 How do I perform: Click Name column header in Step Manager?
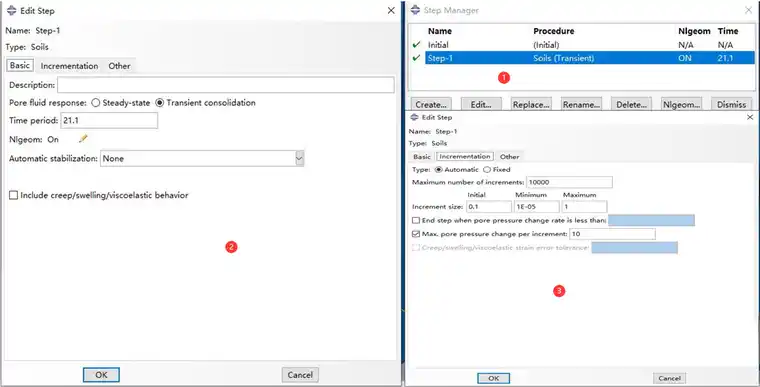click(440, 31)
